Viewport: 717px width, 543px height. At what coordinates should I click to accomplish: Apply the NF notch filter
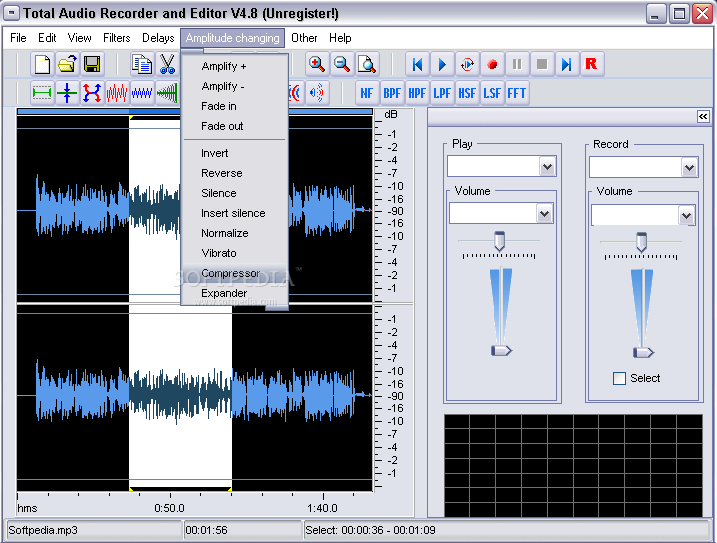click(x=367, y=93)
